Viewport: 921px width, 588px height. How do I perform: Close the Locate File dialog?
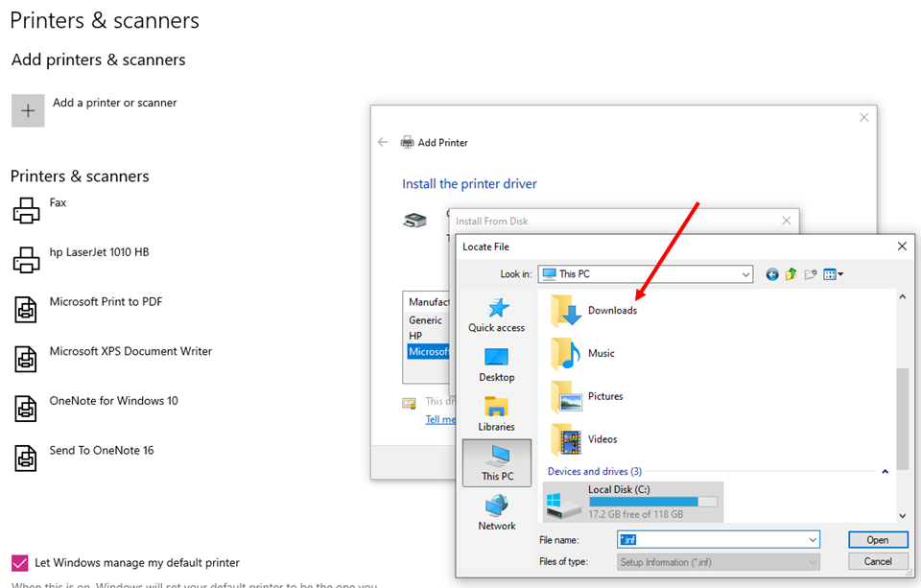pyautogui.click(x=902, y=247)
